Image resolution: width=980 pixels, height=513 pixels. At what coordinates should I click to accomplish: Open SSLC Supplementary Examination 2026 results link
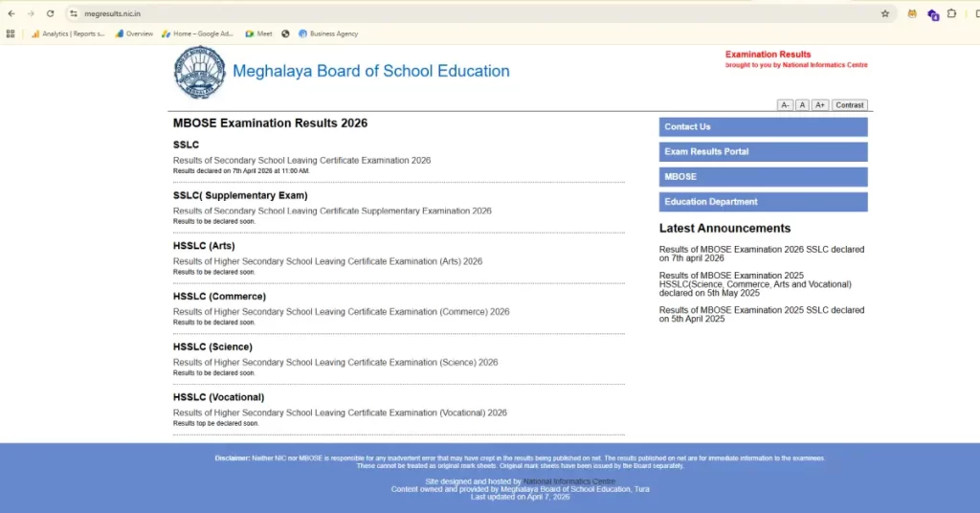click(332, 212)
